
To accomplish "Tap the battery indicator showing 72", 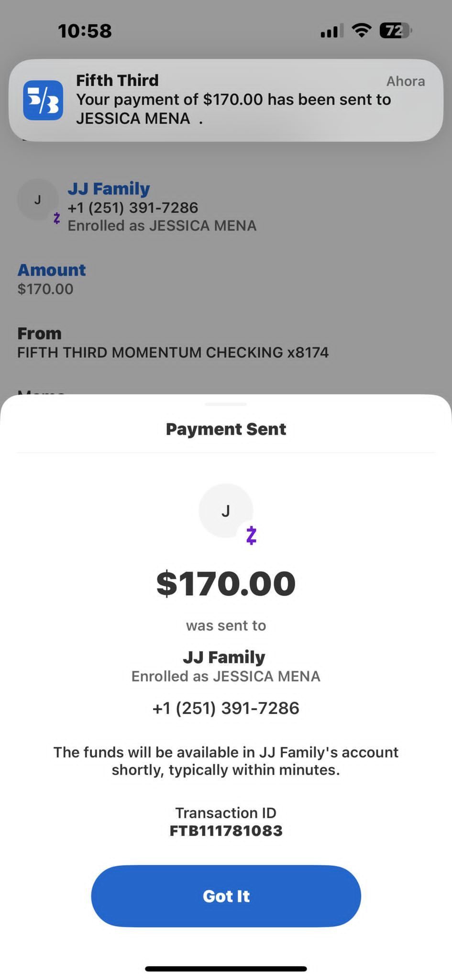I will pos(395,31).
